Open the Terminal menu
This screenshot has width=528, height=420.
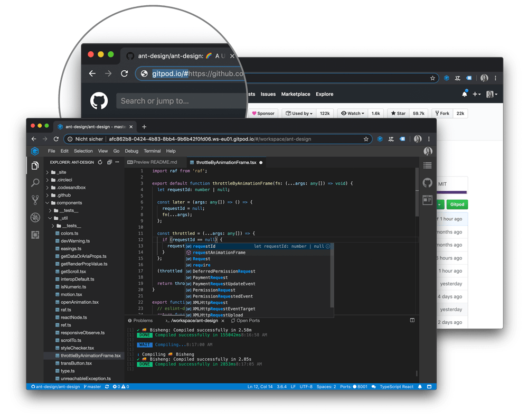[x=152, y=151]
